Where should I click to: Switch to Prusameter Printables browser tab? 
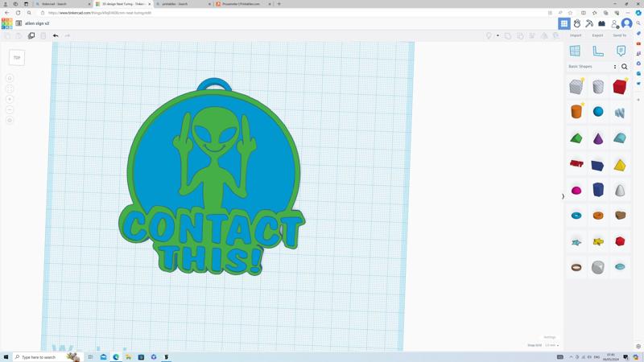tap(241, 4)
